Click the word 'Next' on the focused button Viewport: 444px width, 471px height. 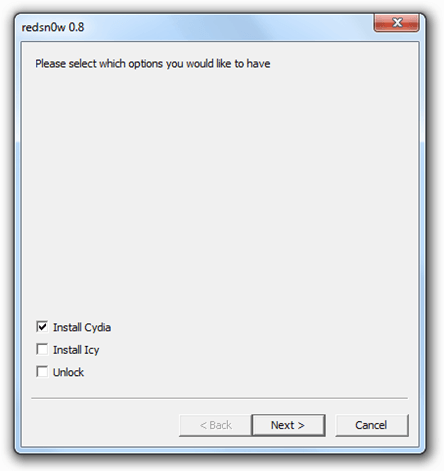pyautogui.click(x=283, y=425)
